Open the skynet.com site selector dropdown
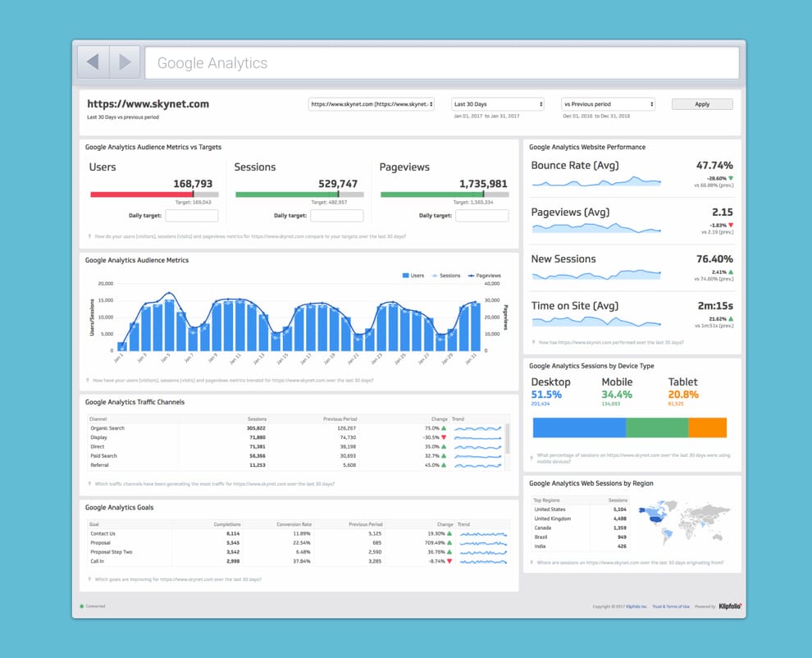812x658 pixels. point(372,104)
